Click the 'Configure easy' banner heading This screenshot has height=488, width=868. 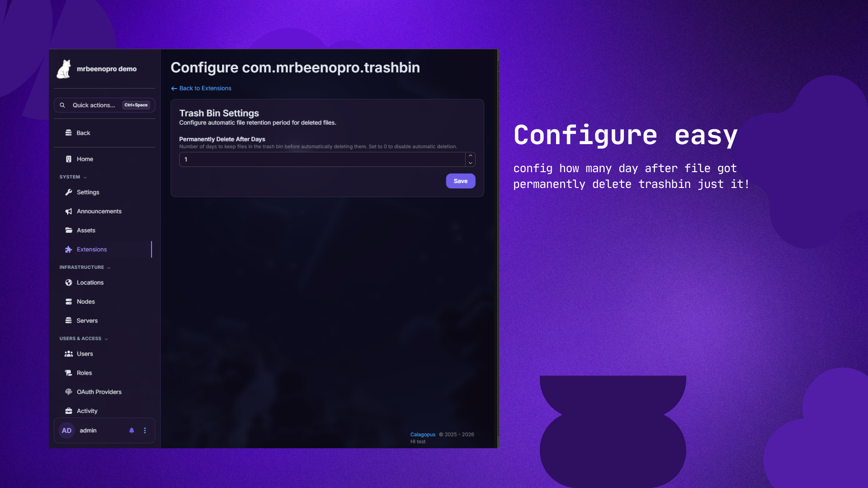tap(626, 135)
